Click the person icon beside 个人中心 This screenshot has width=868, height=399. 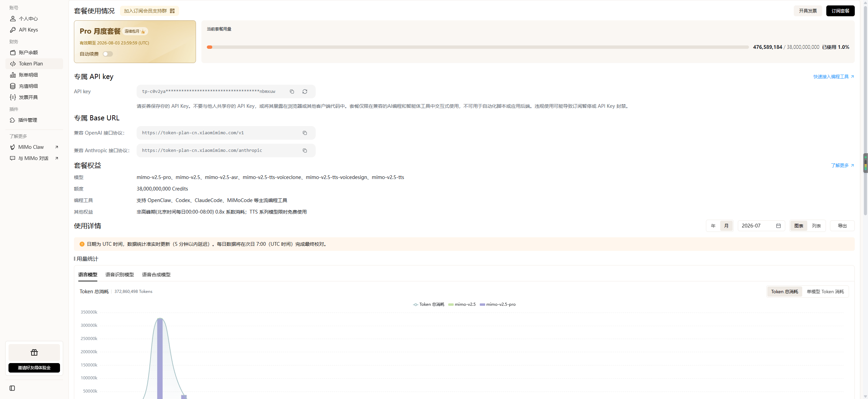(13, 19)
